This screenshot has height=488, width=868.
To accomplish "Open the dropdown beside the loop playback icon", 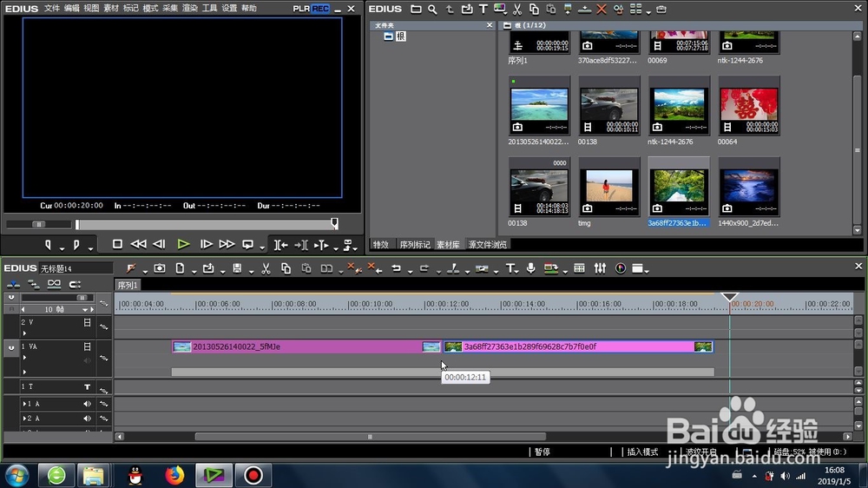I will (x=262, y=247).
